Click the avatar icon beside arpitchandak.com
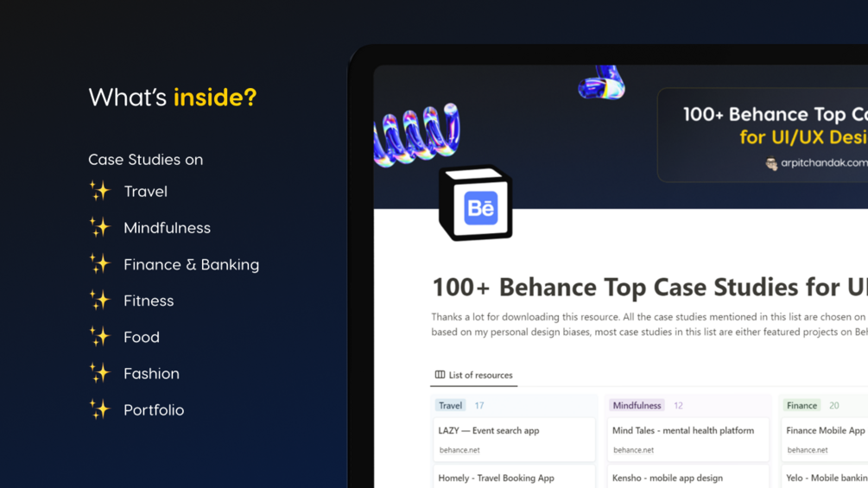The image size is (868, 488). [771, 163]
